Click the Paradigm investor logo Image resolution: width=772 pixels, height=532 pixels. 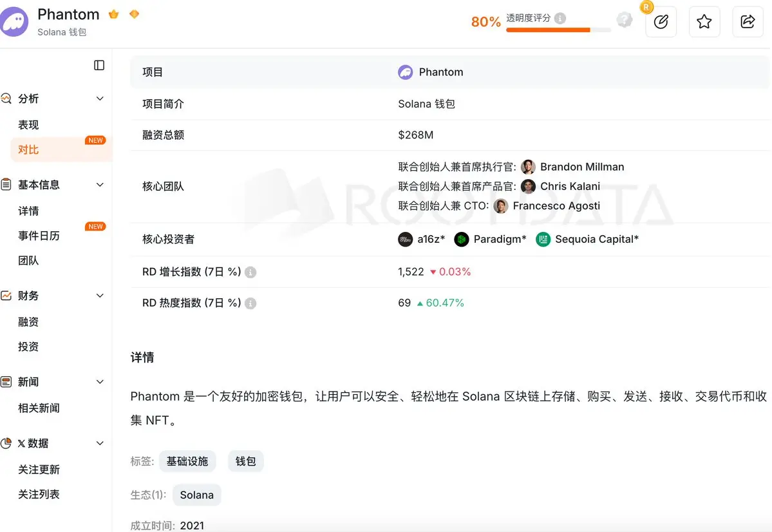461,240
